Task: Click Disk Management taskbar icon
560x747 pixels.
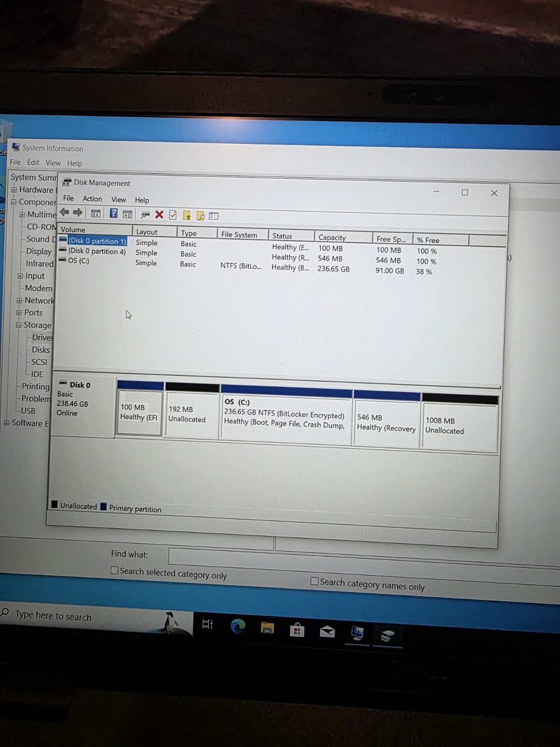Action: click(x=387, y=635)
